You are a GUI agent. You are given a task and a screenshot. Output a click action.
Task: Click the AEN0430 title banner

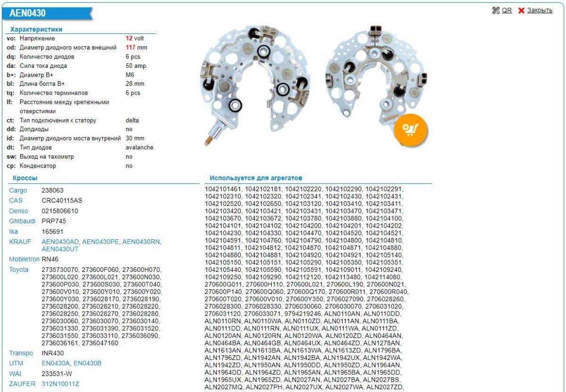[x=27, y=14]
